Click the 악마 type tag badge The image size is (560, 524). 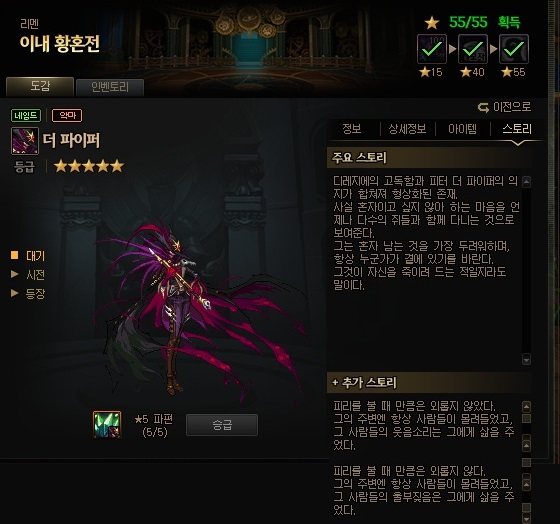pyautogui.click(x=67, y=115)
